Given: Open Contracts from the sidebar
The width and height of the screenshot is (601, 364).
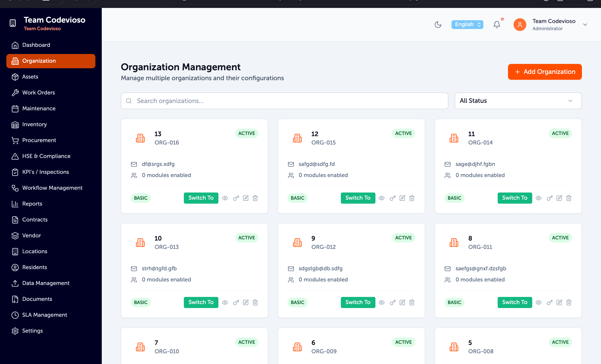Looking at the screenshot, I should [51, 220].
